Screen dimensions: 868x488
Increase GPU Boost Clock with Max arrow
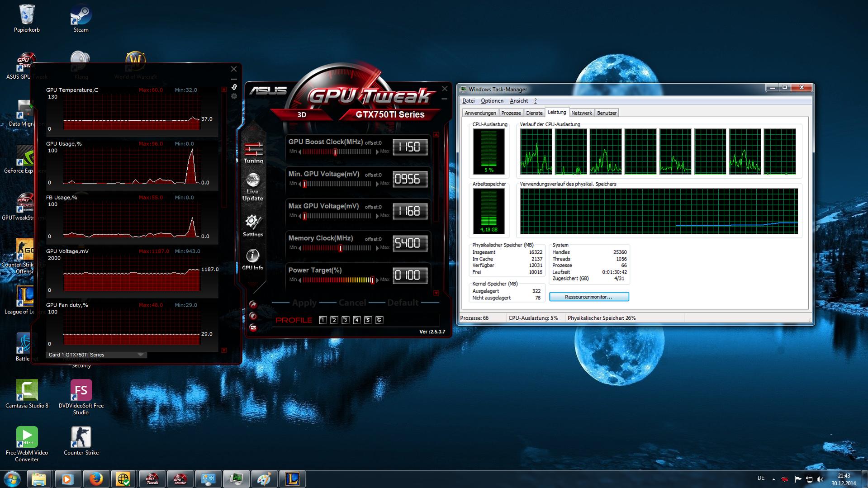click(x=377, y=152)
